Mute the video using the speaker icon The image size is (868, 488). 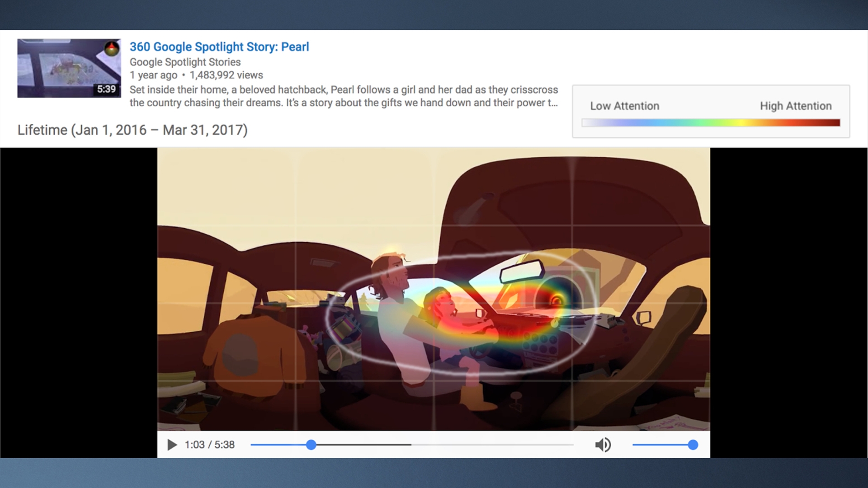point(603,445)
